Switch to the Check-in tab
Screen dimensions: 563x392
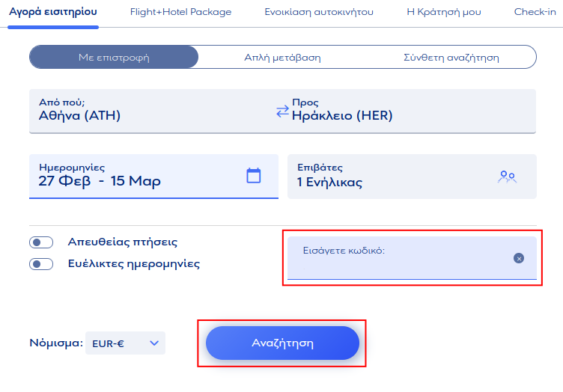coord(535,12)
